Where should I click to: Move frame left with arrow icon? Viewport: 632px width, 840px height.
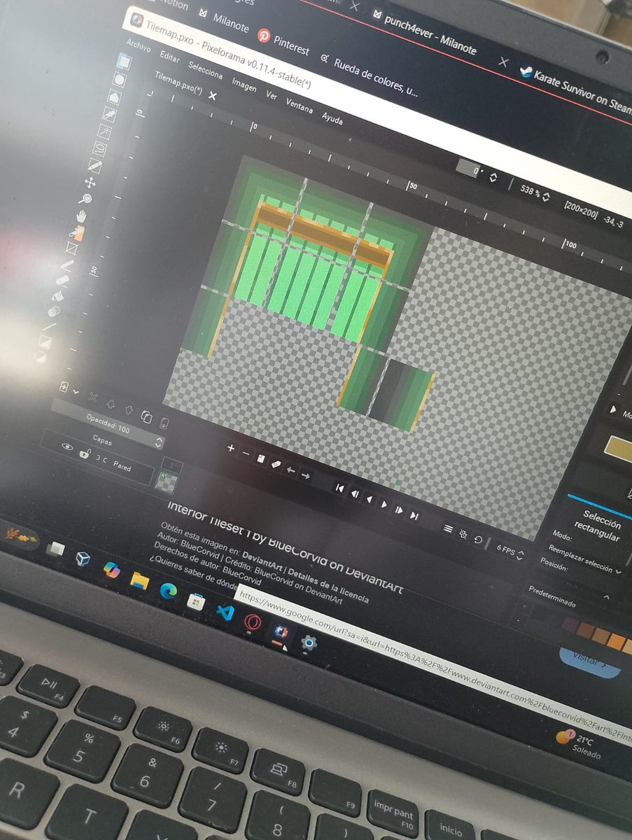pyautogui.click(x=290, y=470)
